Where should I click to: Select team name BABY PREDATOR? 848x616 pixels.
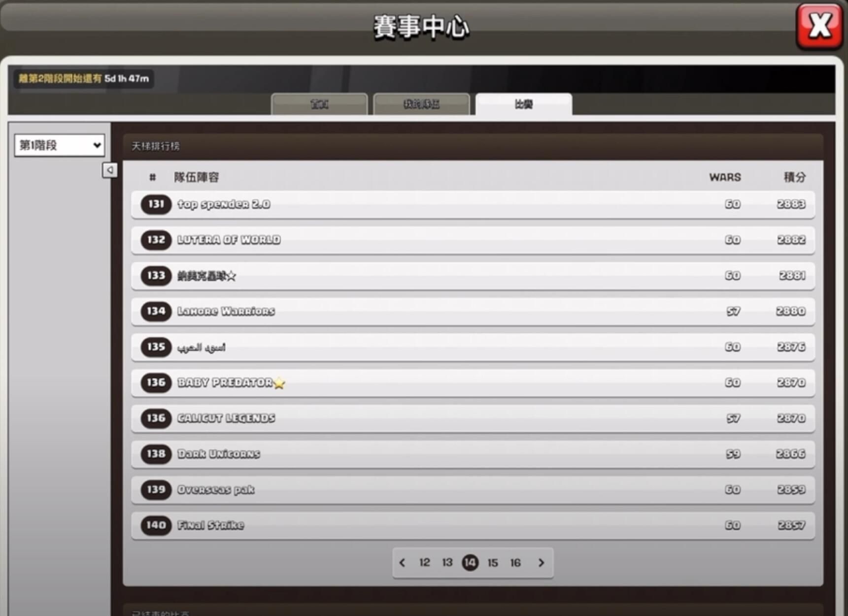(x=225, y=382)
